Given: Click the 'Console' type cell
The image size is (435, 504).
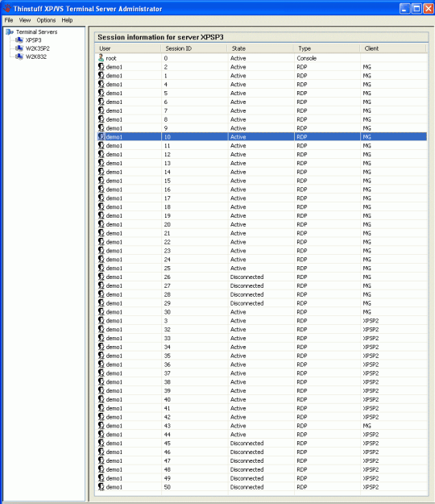Looking at the screenshot, I should tap(307, 58).
